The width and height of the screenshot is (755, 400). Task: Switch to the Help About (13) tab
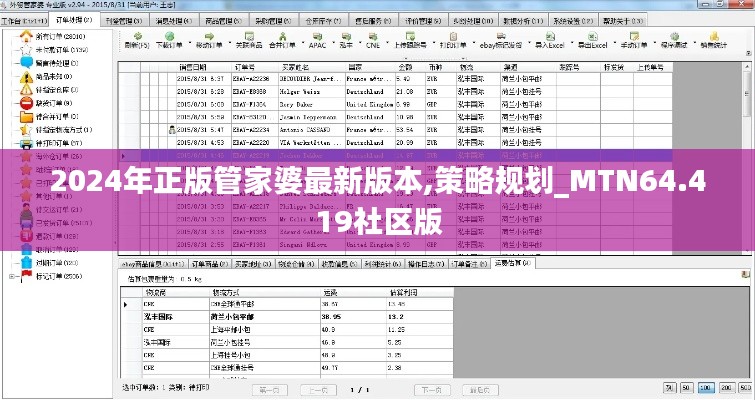[623, 21]
